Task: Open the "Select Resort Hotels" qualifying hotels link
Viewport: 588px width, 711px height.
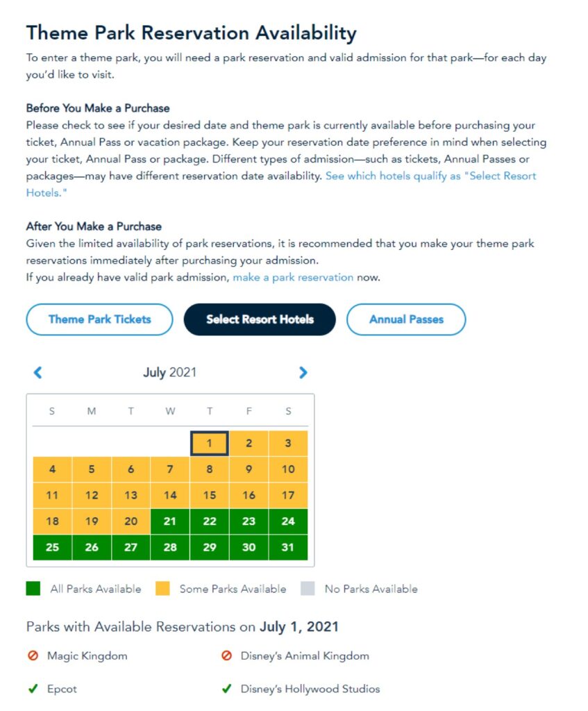Action: pyautogui.click(x=430, y=176)
